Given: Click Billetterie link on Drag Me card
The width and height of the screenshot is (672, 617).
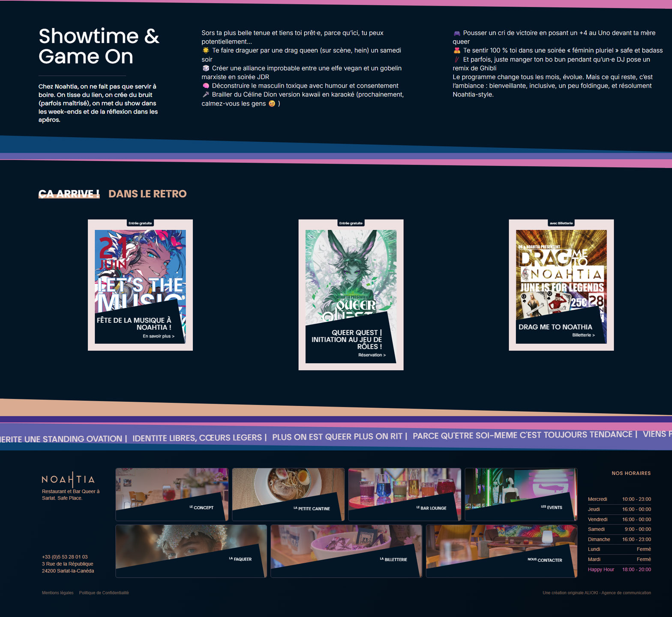Looking at the screenshot, I should pyautogui.click(x=583, y=335).
